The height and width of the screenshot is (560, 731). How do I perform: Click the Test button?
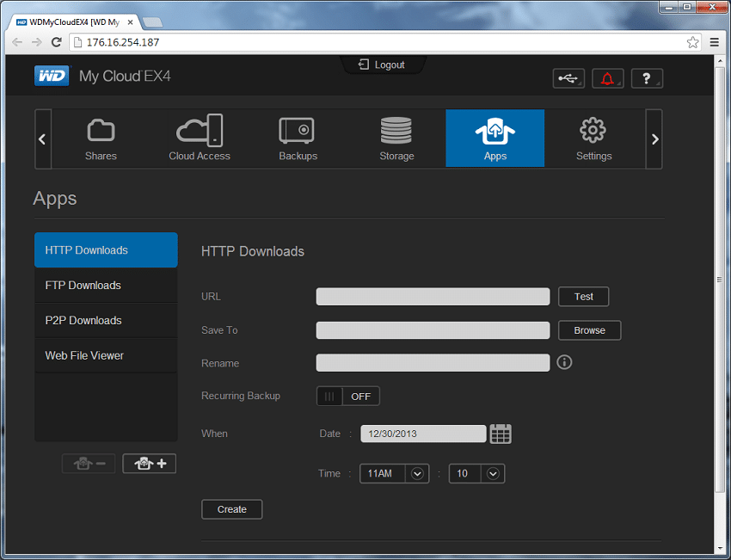coord(584,297)
